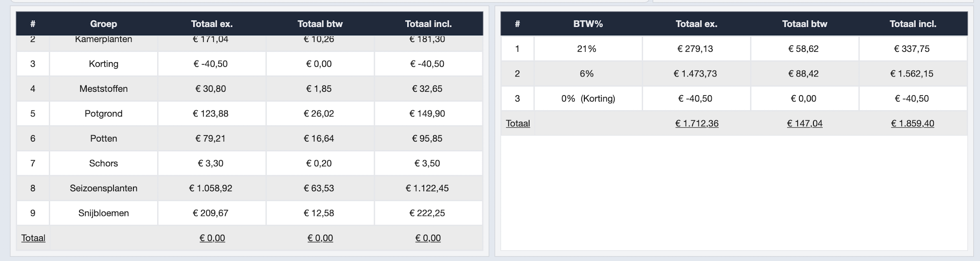Select the Korting group row

[103, 64]
